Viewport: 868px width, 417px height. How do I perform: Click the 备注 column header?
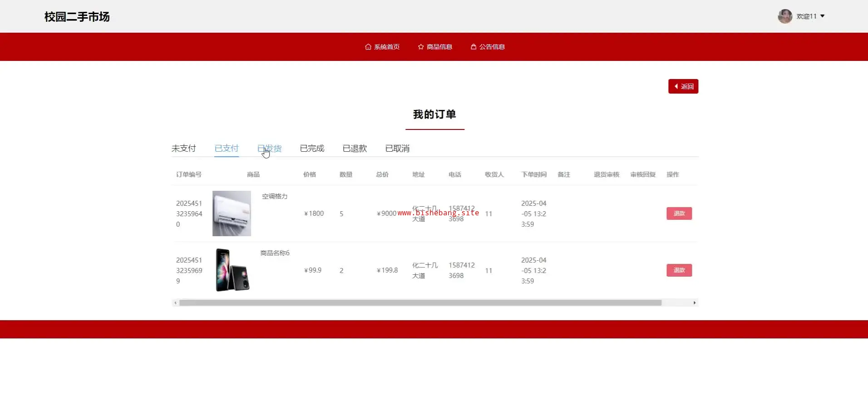tap(564, 174)
